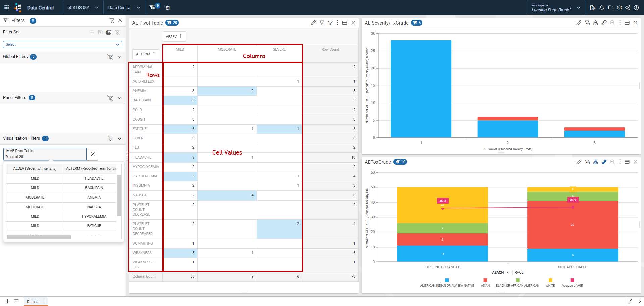The width and height of the screenshot is (644, 306).
Task: Open AE Severity/TxGrade more options menu
Action: point(620,23)
